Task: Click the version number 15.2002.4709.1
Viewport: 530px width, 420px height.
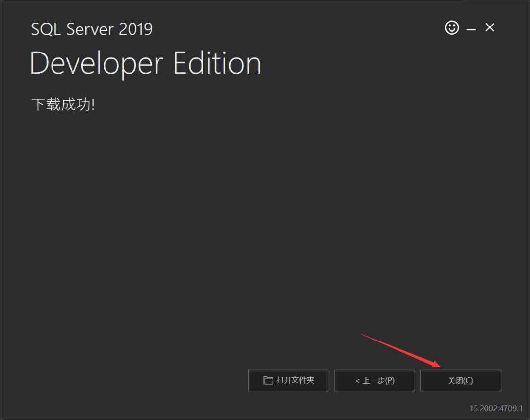Action: pos(496,408)
